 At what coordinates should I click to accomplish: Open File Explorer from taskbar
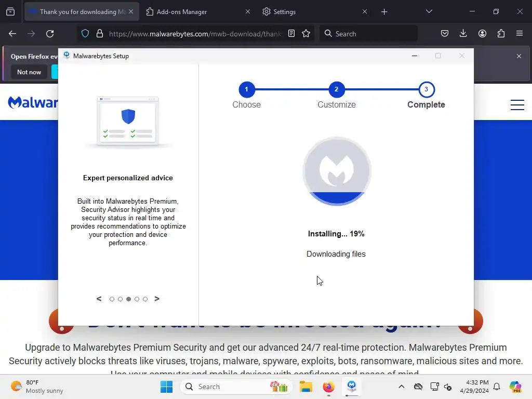click(305, 387)
